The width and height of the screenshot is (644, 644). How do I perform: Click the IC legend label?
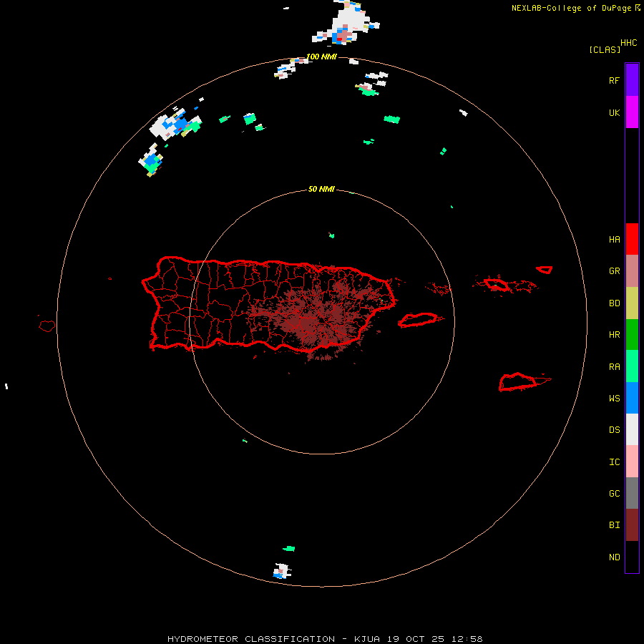tap(614, 462)
